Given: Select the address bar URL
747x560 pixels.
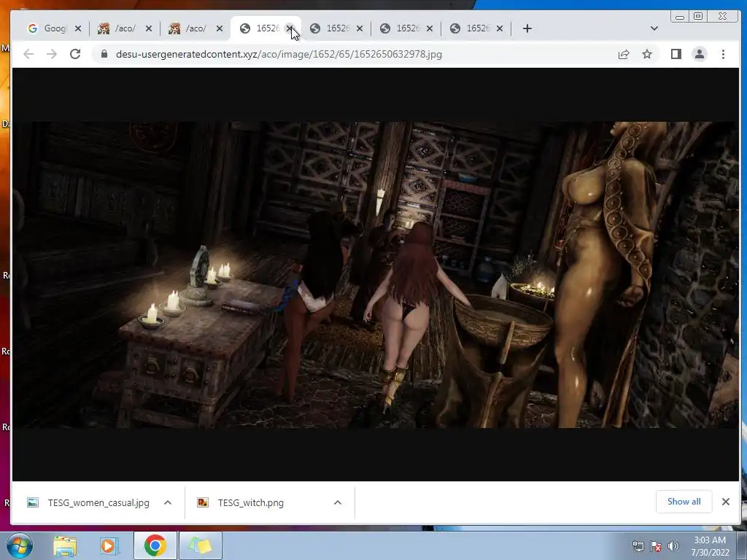Looking at the screenshot, I should 279,54.
